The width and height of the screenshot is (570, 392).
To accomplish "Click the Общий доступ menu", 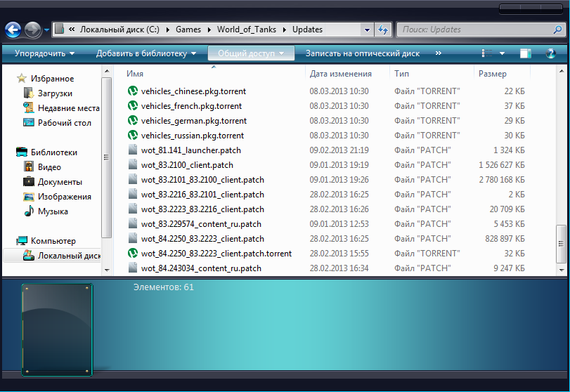I will [250, 53].
